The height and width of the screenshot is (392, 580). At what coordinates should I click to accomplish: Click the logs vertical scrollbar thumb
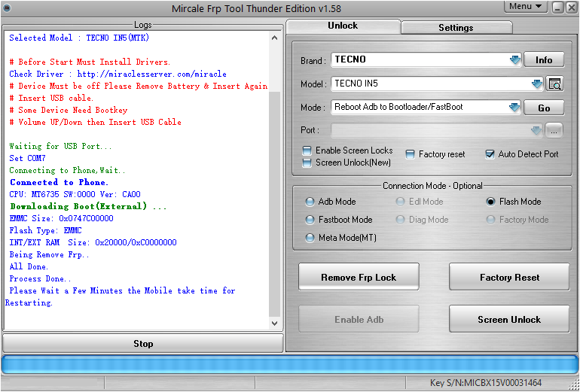274,203
